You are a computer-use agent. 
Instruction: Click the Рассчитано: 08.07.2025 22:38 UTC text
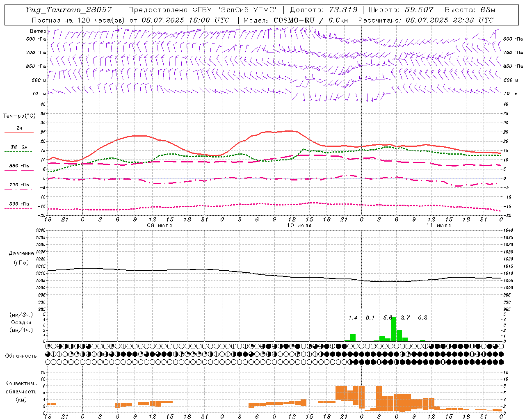point(426,20)
